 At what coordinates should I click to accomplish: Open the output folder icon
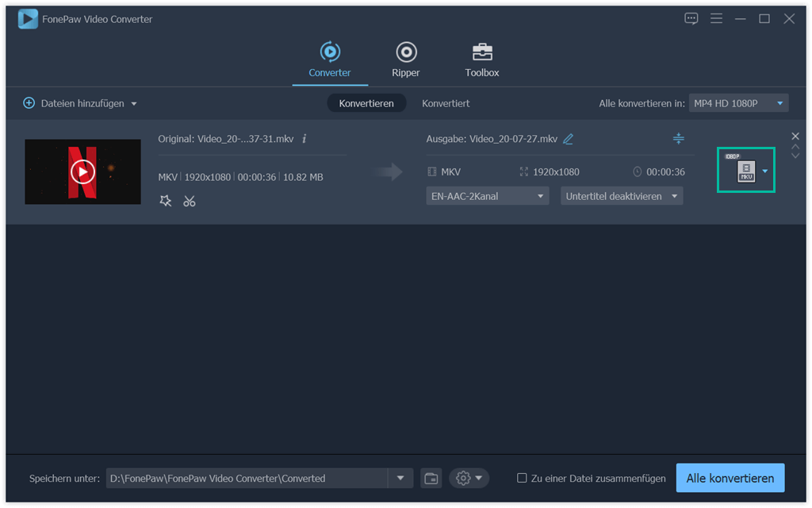431,478
